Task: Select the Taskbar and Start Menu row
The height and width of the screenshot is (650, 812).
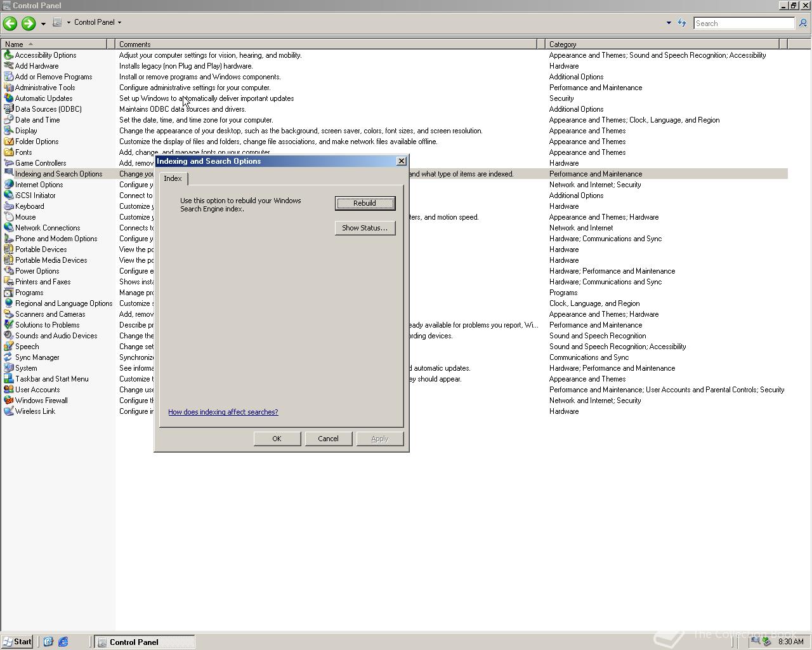Action: click(x=395, y=379)
